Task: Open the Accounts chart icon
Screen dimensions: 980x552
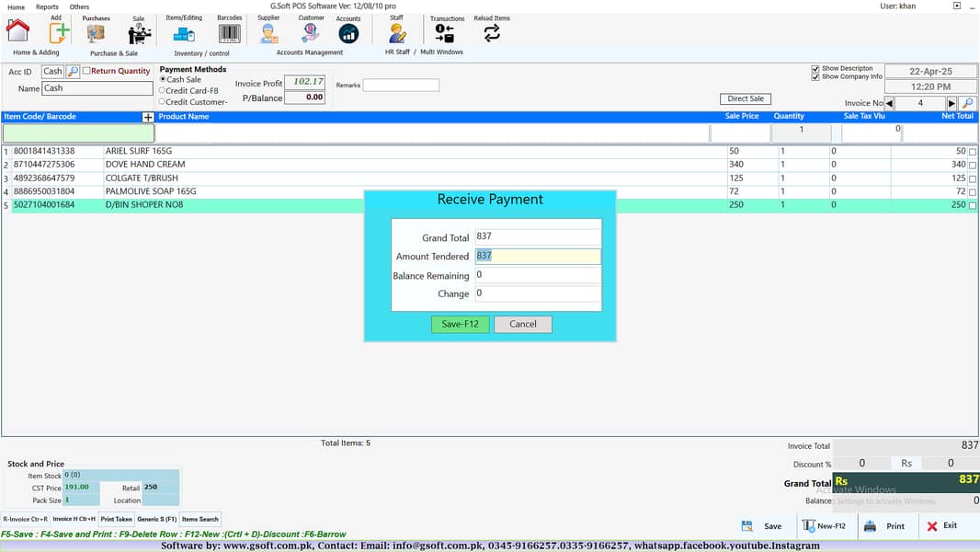Action: click(x=348, y=34)
